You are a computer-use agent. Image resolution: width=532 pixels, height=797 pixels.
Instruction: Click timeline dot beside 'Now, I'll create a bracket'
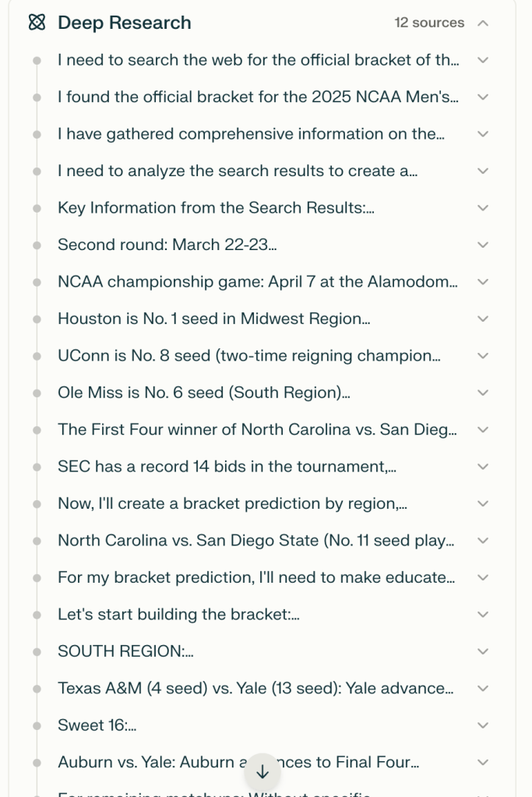coord(37,503)
